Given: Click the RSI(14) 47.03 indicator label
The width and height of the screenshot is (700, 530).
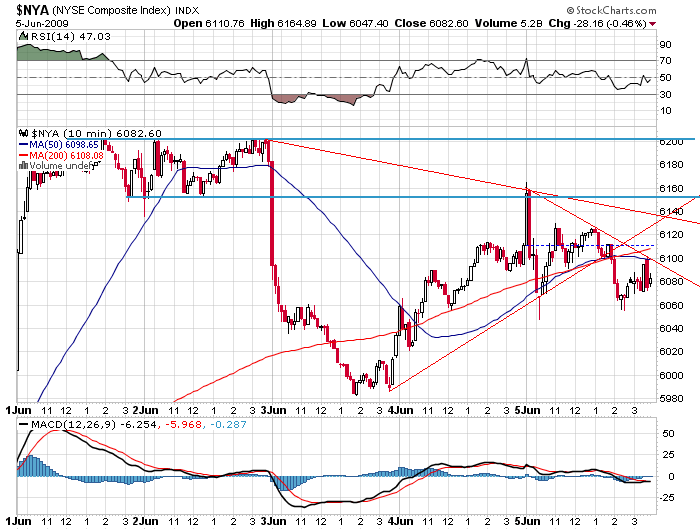Looking at the screenshot, I should pyautogui.click(x=71, y=36).
